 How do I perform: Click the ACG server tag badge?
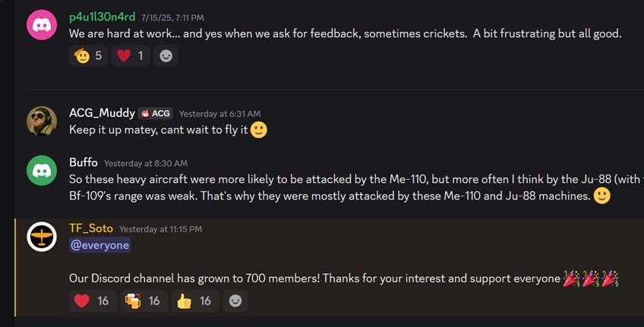156,113
